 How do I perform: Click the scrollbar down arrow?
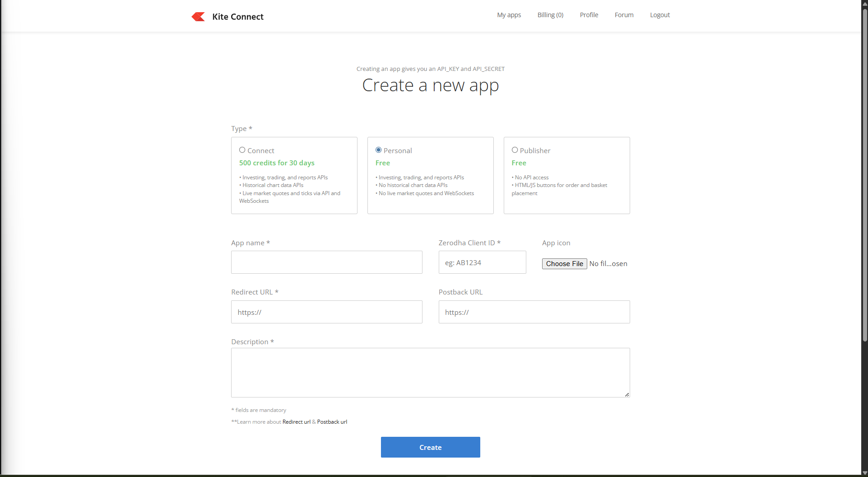(865, 473)
